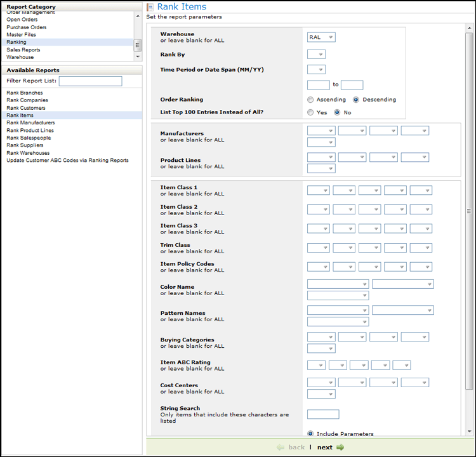Select Descending order ranking
Screen dimensions: 476x457
coord(356,100)
